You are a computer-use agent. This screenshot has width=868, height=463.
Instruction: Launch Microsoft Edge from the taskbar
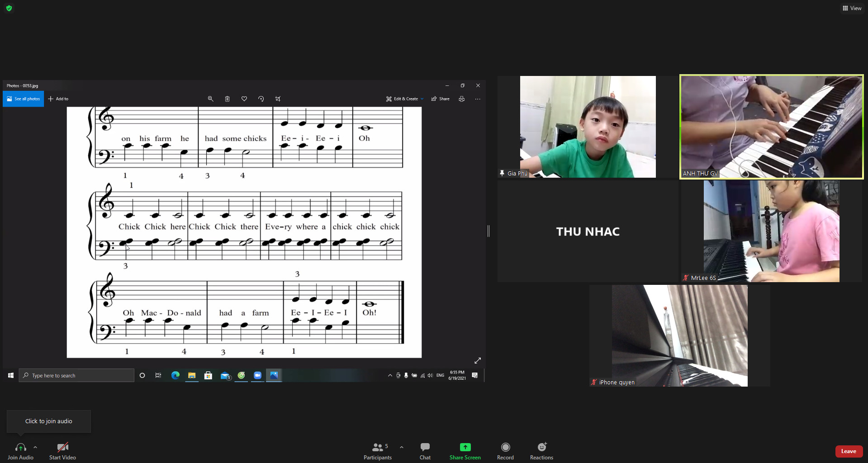point(175,375)
